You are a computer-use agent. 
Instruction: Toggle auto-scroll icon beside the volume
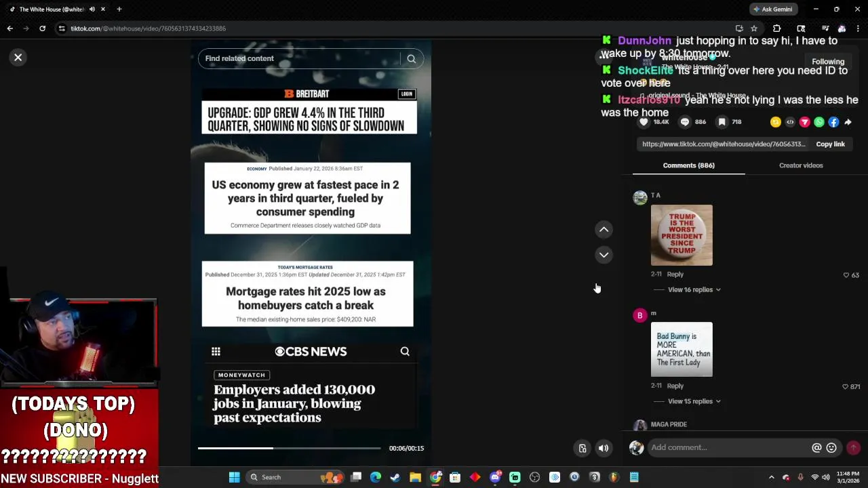pos(583,448)
